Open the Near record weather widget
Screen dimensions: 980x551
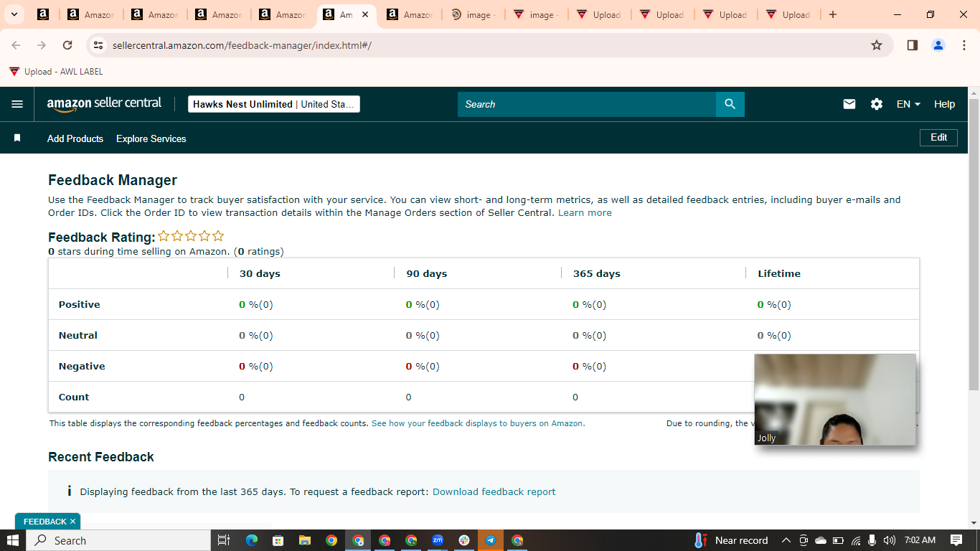[731, 540]
